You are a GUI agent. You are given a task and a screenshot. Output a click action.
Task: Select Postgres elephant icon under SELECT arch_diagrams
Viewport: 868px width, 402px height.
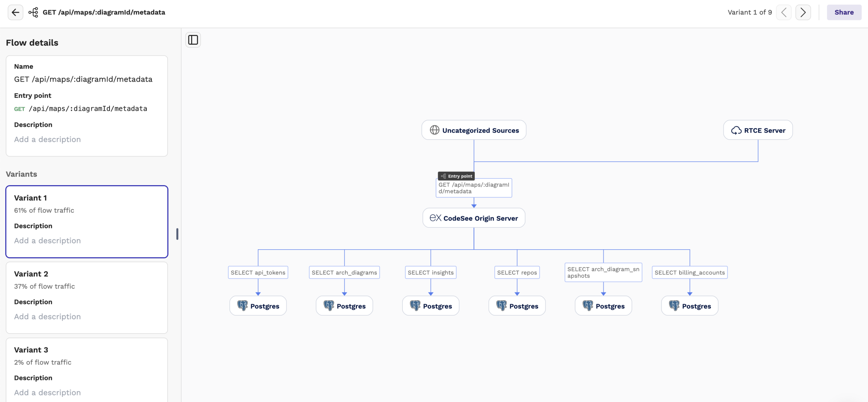(329, 305)
